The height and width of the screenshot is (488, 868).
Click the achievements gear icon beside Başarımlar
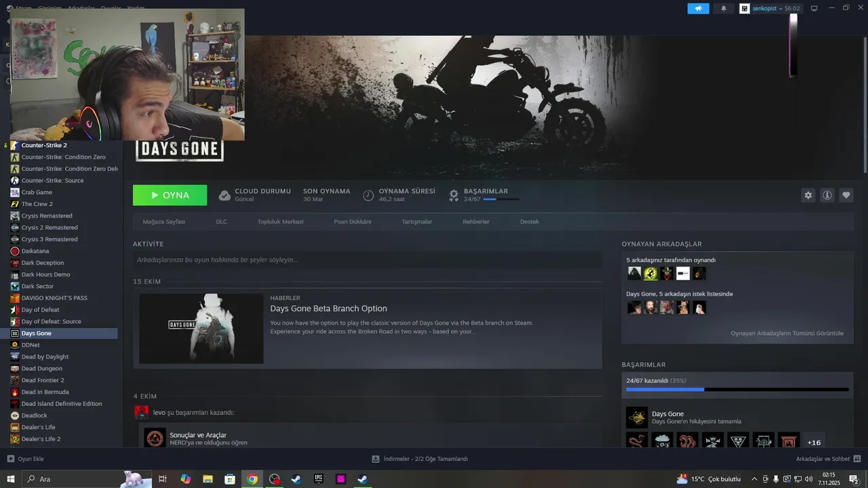click(454, 195)
